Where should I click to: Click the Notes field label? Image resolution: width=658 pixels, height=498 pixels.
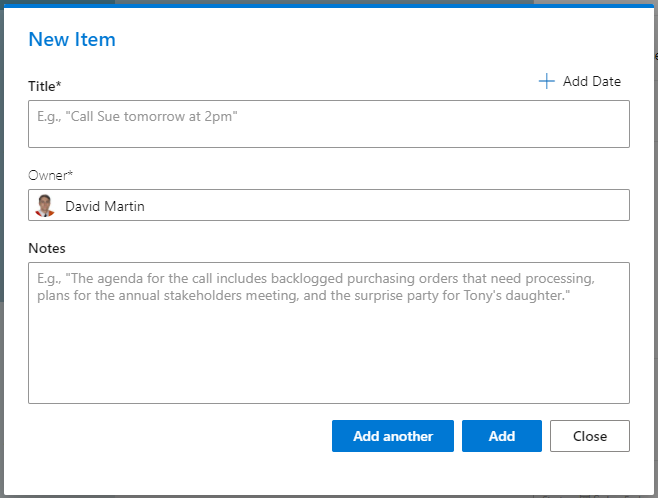[x=47, y=248]
